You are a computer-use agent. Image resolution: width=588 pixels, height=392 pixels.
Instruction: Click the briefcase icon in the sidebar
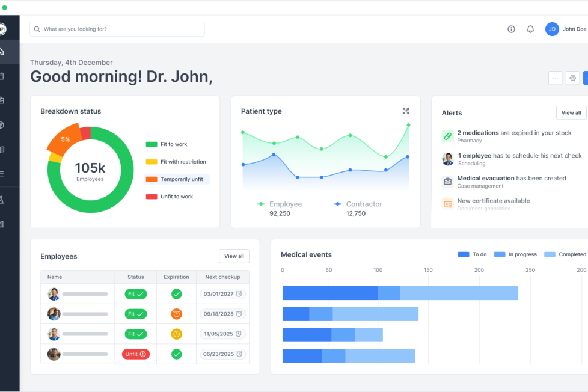pyautogui.click(x=2, y=100)
